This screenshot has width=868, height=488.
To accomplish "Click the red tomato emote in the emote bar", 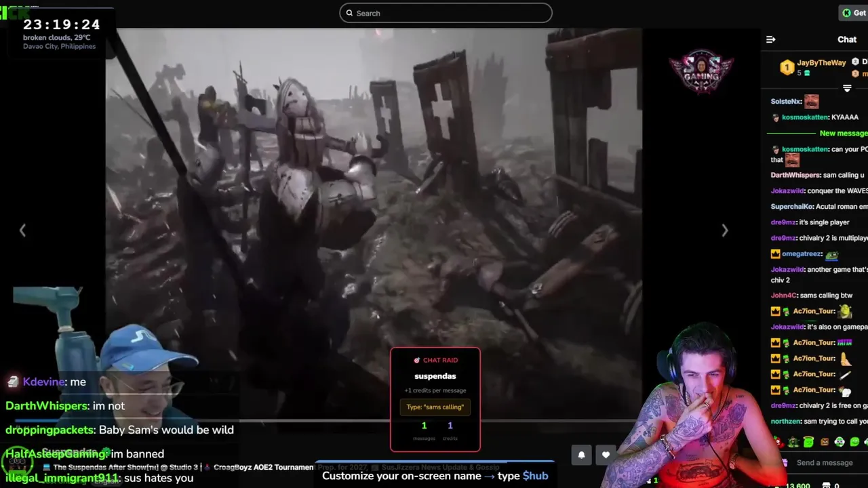I will tap(778, 442).
